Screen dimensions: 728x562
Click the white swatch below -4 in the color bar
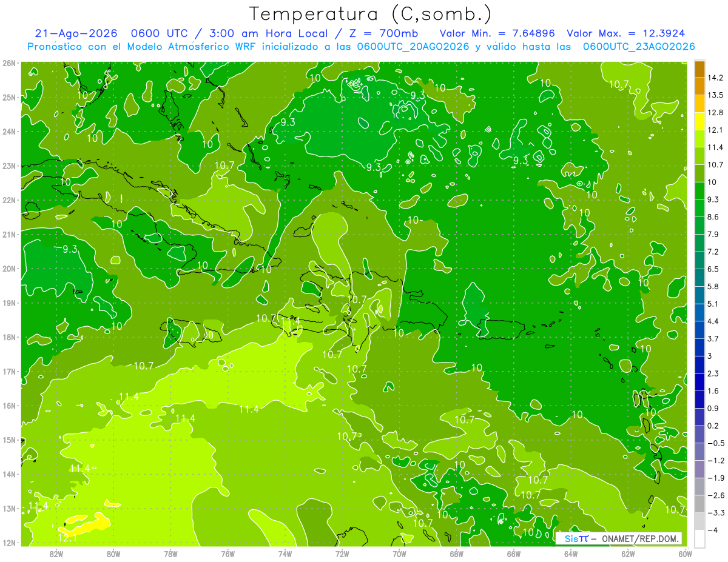[x=699, y=538]
